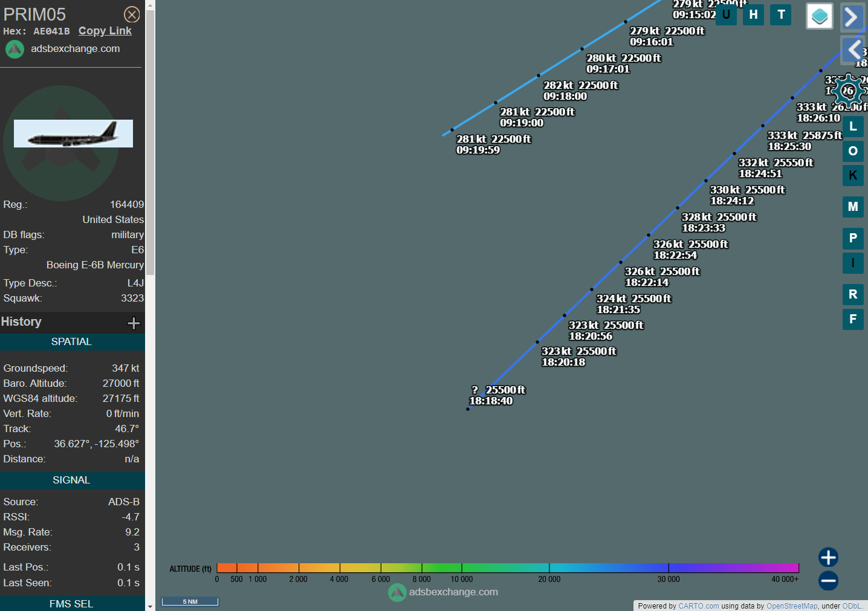
Task: Click the track point labeled 09:17:01
Action: 582,49
